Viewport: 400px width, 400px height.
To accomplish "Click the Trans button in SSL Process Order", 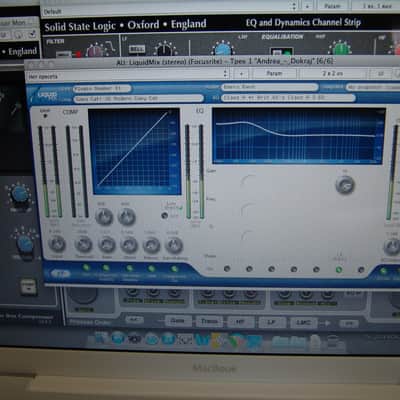I will [x=209, y=321].
